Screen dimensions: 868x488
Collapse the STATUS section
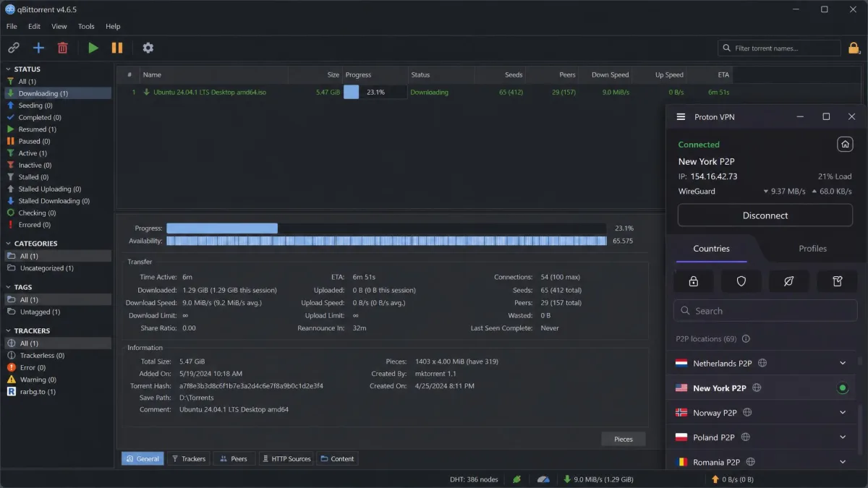9,69
